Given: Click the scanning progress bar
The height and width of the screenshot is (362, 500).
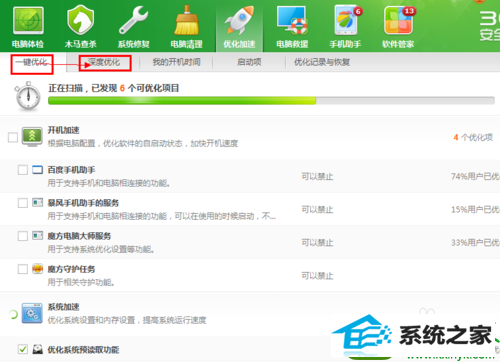Looking at the screenshot, I should 271,101.
